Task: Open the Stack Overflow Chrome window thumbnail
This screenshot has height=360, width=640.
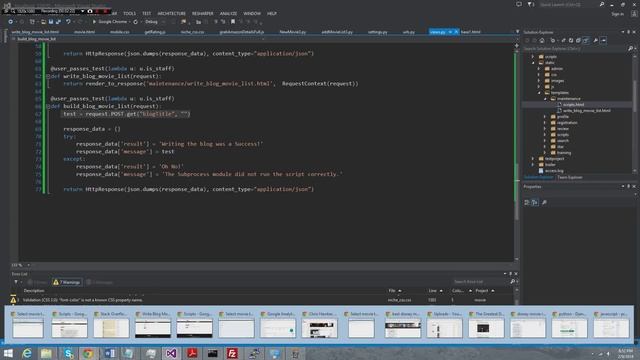Action: point(111,325)
